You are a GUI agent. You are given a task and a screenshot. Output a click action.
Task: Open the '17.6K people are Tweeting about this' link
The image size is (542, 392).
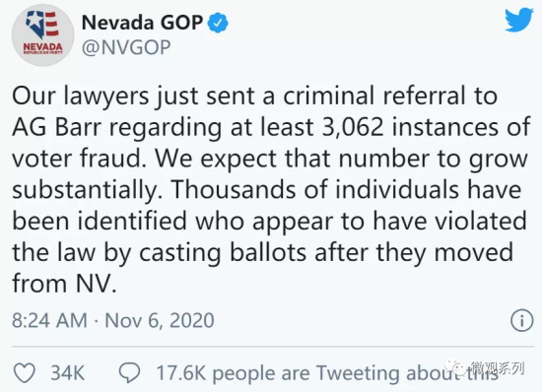[326, 373]
